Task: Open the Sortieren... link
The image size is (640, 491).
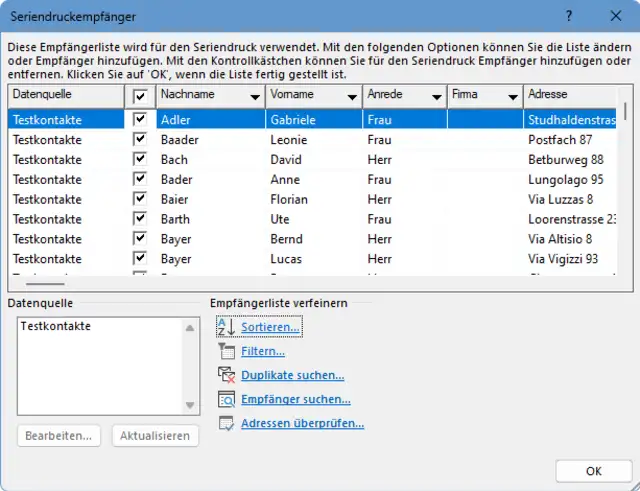Action: click(x=270, y=327)
